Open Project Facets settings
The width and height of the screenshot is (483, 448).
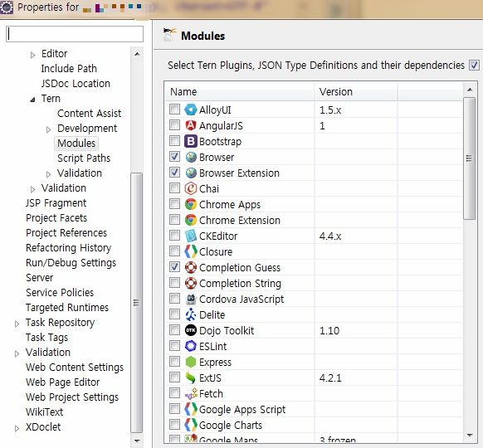[56, 218]
